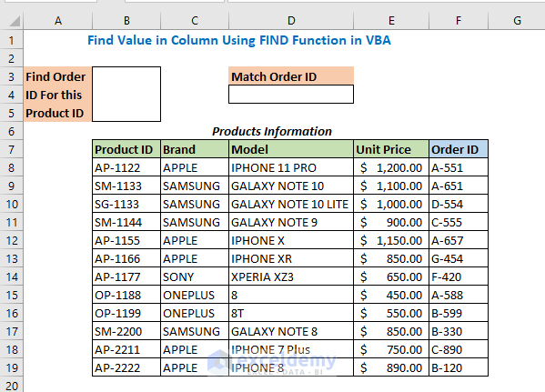Select Order ID cell F-420
The width and height of the screenshot is (545, 392).
pyautogui.click(x=459, y=277)
